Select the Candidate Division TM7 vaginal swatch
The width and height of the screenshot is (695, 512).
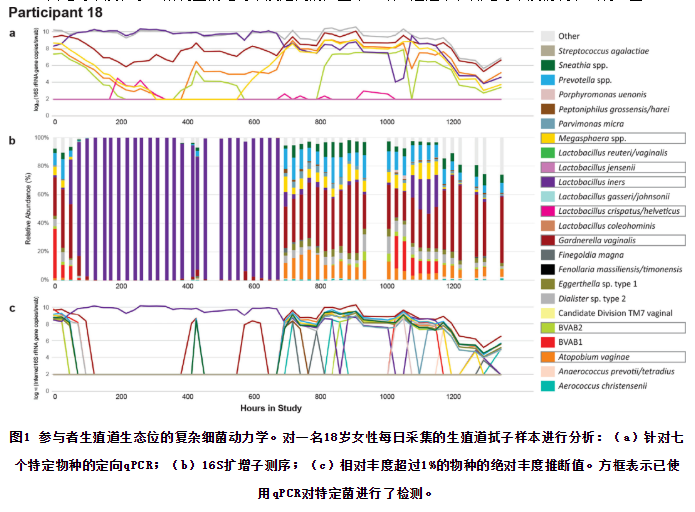click(548, 313)
